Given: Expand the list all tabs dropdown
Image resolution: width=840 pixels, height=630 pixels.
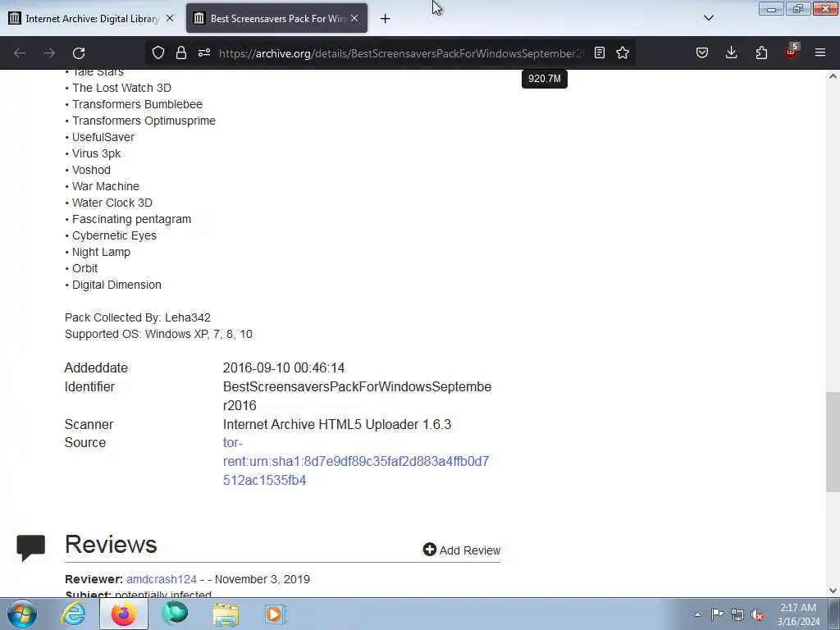Looking at the screenshot, I should pyautogui.click(x=708, y=18).
